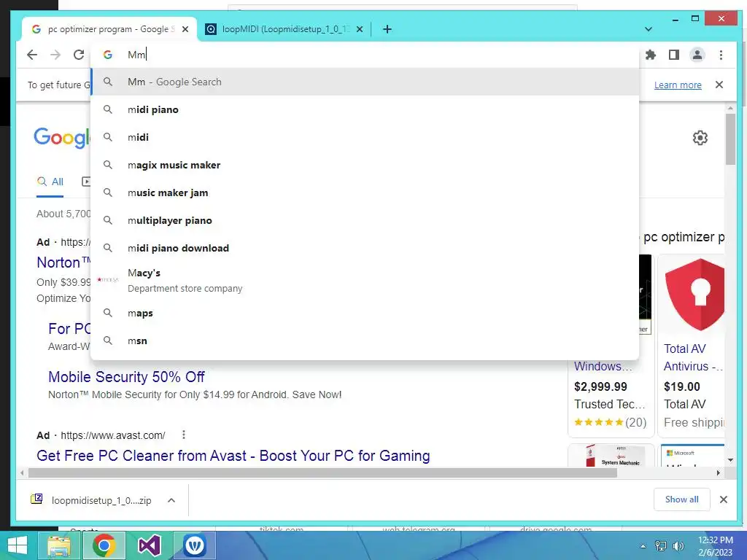Click in the address bar showing Mm
Viewport: 747px width, 560px height.
click(365, 55)
